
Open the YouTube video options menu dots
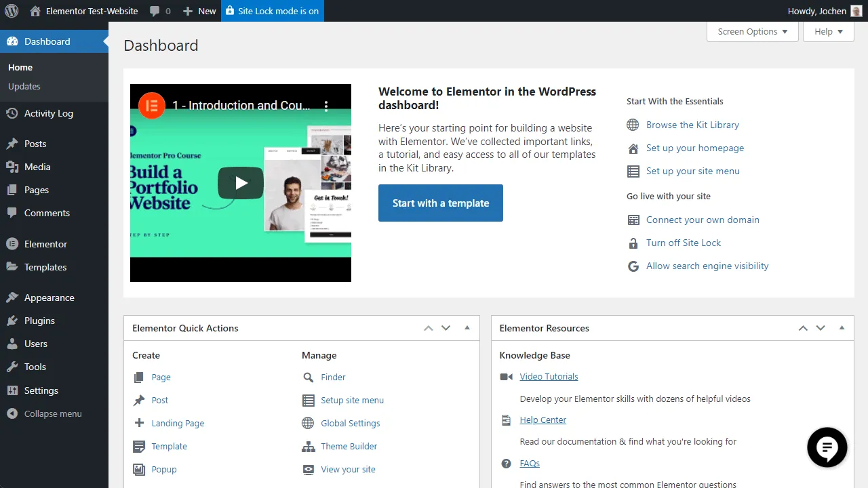(x=326, y=106)
